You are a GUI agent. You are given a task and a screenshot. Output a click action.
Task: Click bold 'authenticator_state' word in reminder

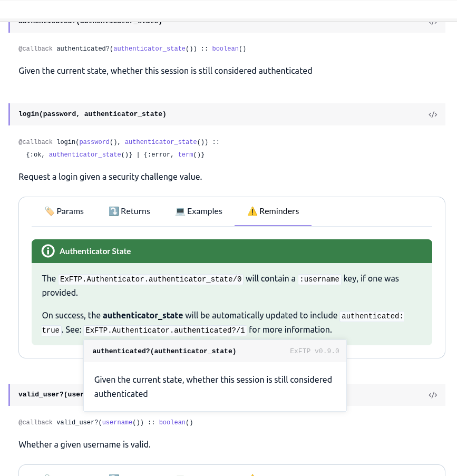pos(143,315)
